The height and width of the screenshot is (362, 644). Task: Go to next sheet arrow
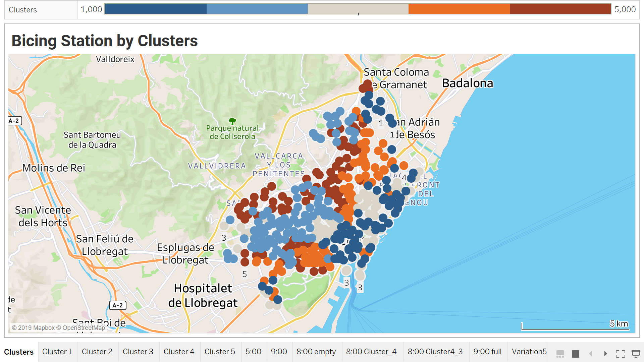605,354
